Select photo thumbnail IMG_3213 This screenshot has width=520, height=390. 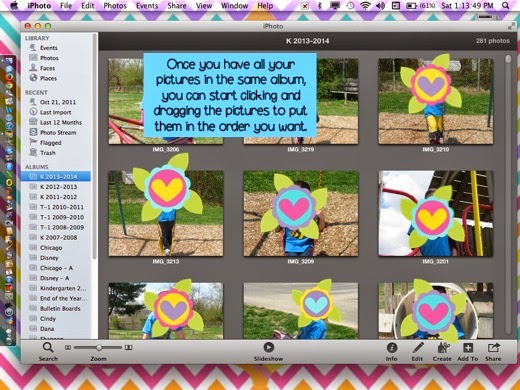[x=166, y=214]
